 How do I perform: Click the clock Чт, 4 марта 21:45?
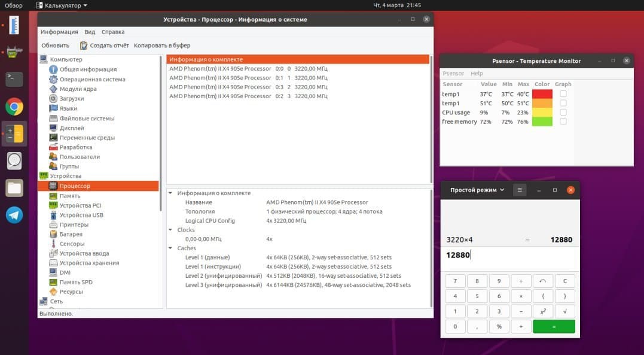pyautogui.click(x=397, y=5)
